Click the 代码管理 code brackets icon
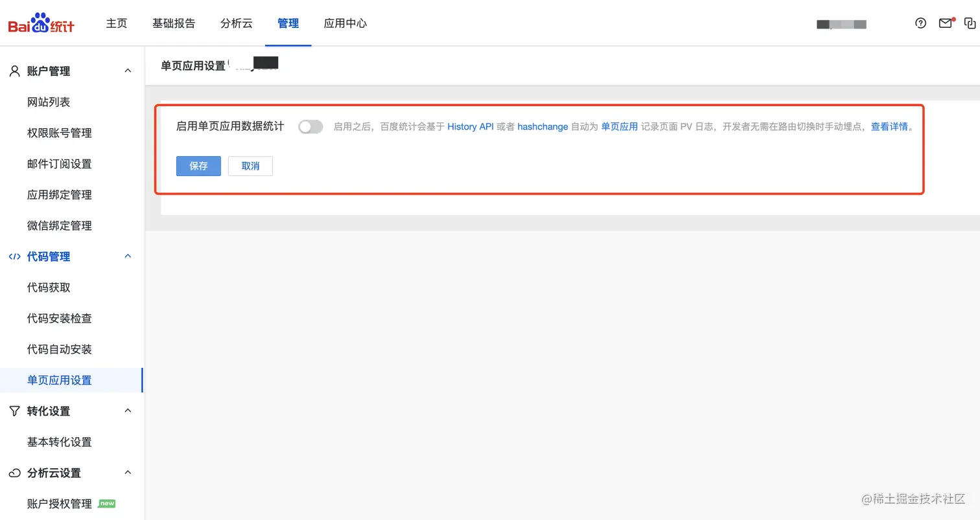This screenshot has width=980, height=520. pyautogui.click(x=14, y=256)
